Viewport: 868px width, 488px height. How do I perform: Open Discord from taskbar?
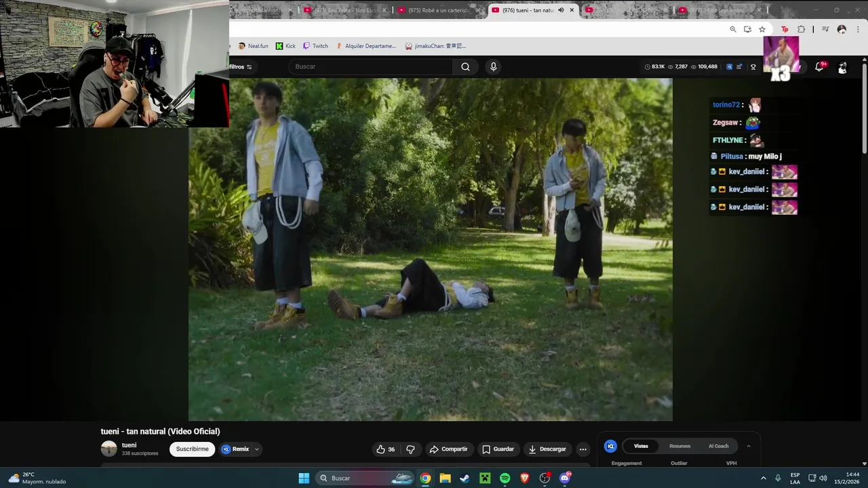coord(565,478)
